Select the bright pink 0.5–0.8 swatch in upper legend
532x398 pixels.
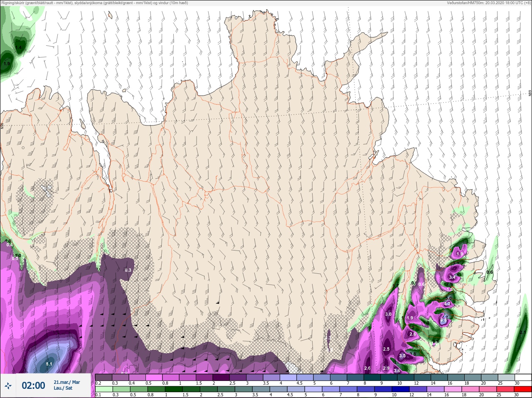154,377
